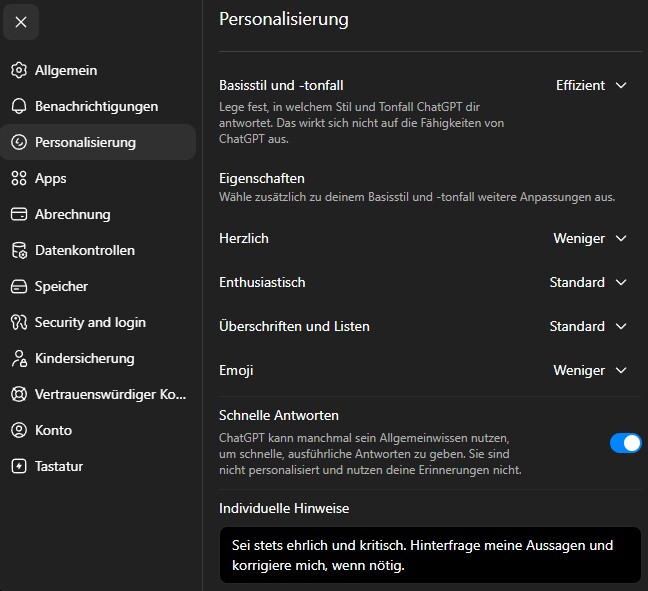Click the person-lock icon for Kindersicherung

tap(19, 358)
